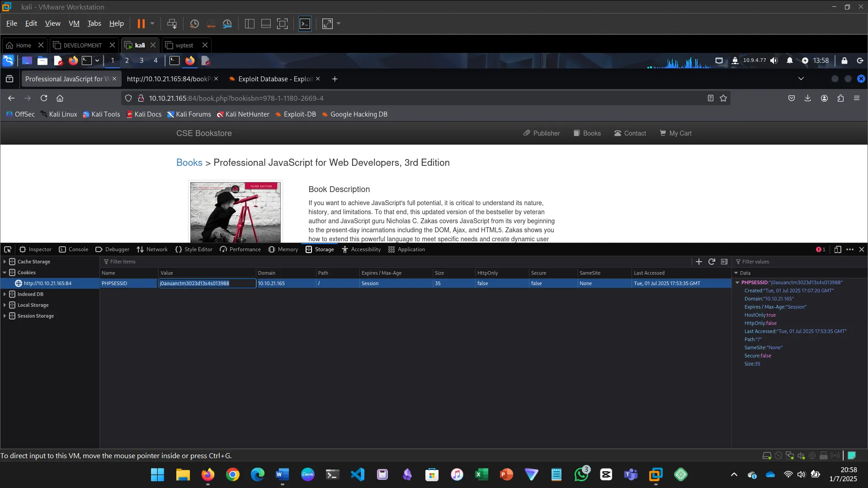Viewport: 868px width, 488px height.
Task: Click the Kali panel volume icon
Action: [774, 61]
